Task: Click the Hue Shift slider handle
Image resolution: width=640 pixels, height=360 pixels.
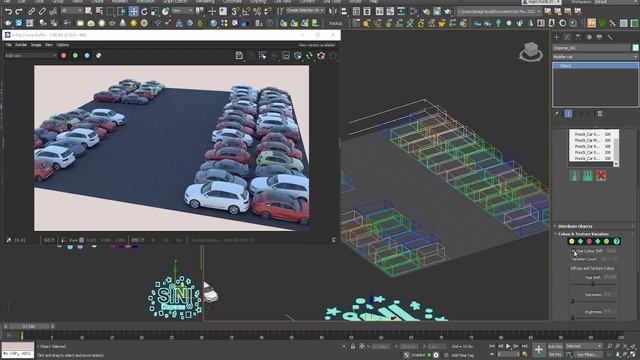Action: [x=593, y=284]
